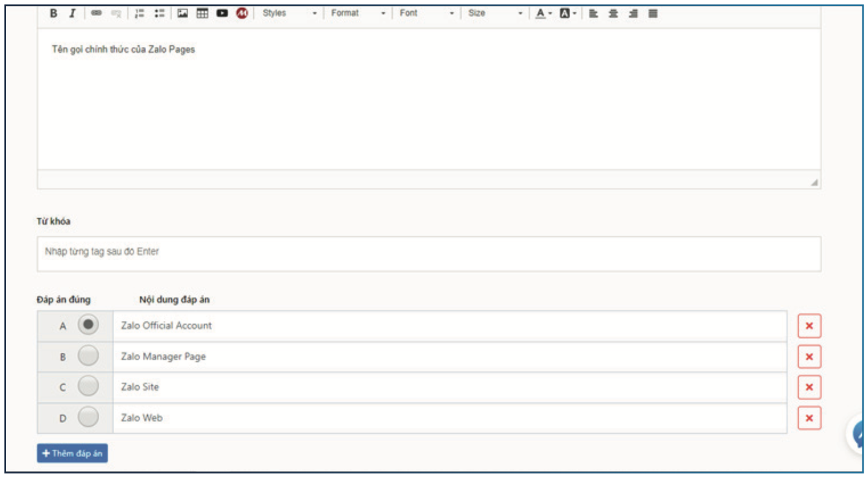
Task: Click the Từ khóa tag input field
Action: tap(429, 254)
